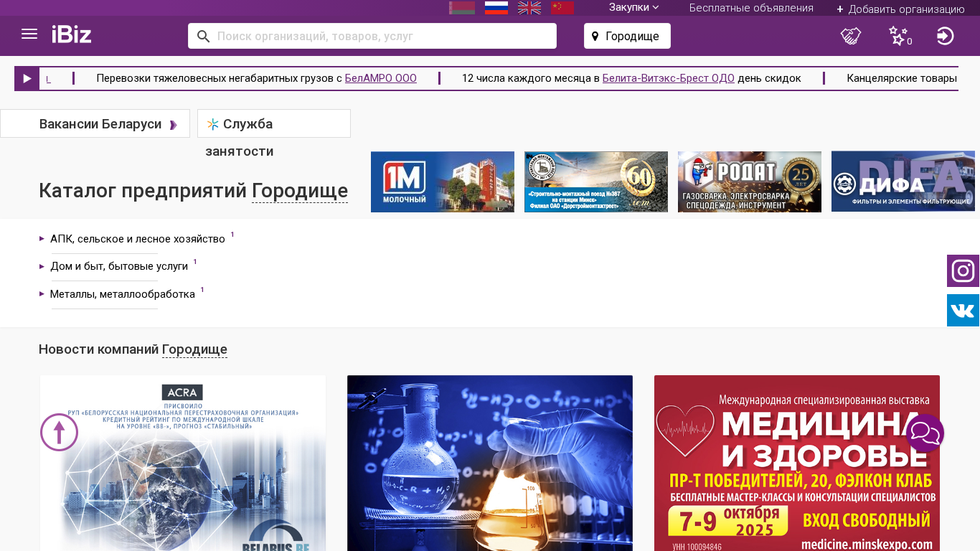Open Бесплатные объявления menu item

click(751, 8)
